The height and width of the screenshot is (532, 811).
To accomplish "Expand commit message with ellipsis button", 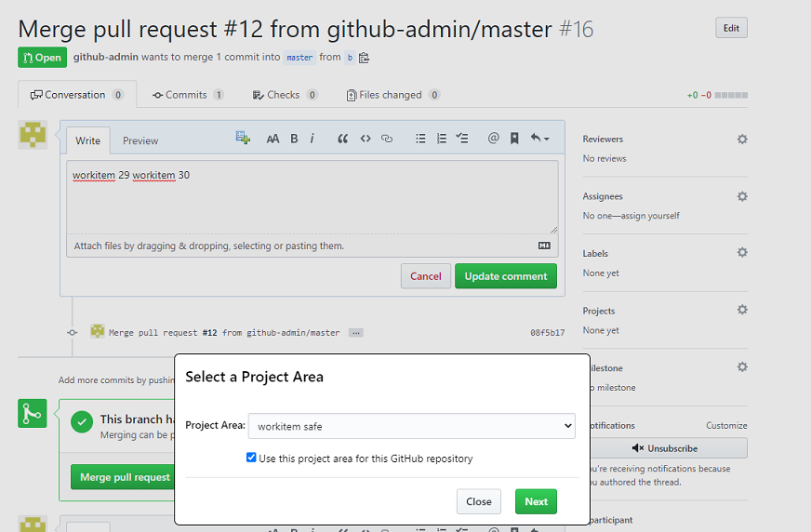I will pos(356,333).
